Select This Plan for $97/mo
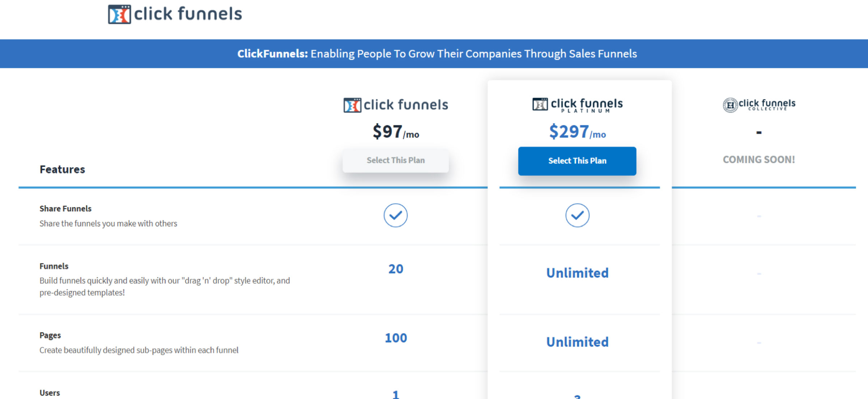The image size is (868, 399). pos(396,160)
